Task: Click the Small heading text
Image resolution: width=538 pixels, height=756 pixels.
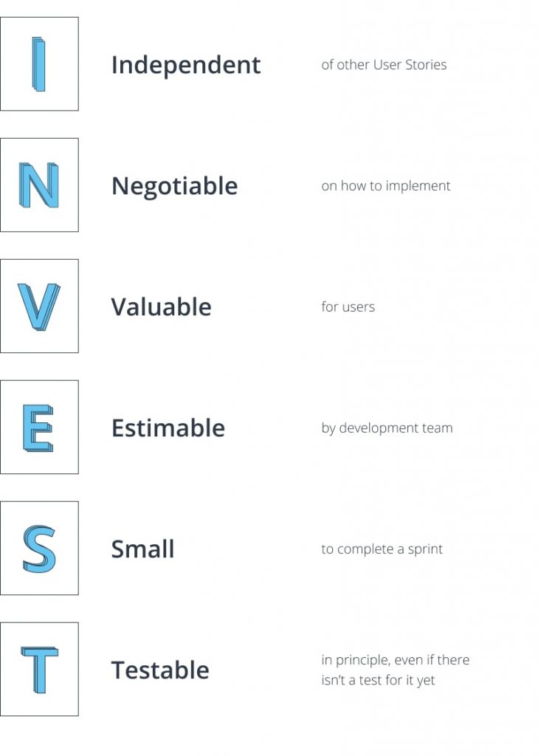Action: point(142,549)
